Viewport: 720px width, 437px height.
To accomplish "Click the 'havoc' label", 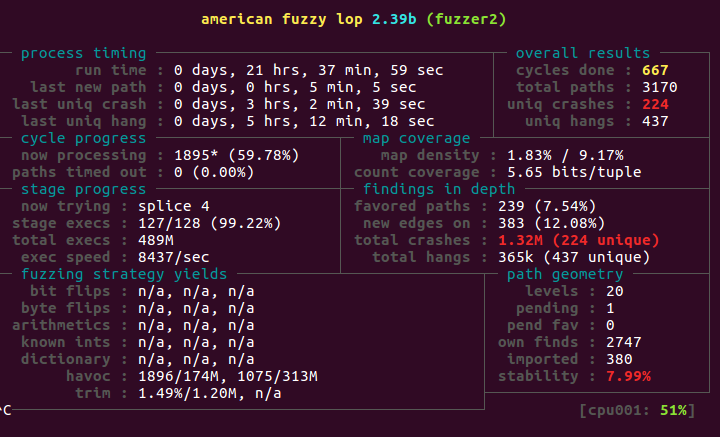I will 88,376.
